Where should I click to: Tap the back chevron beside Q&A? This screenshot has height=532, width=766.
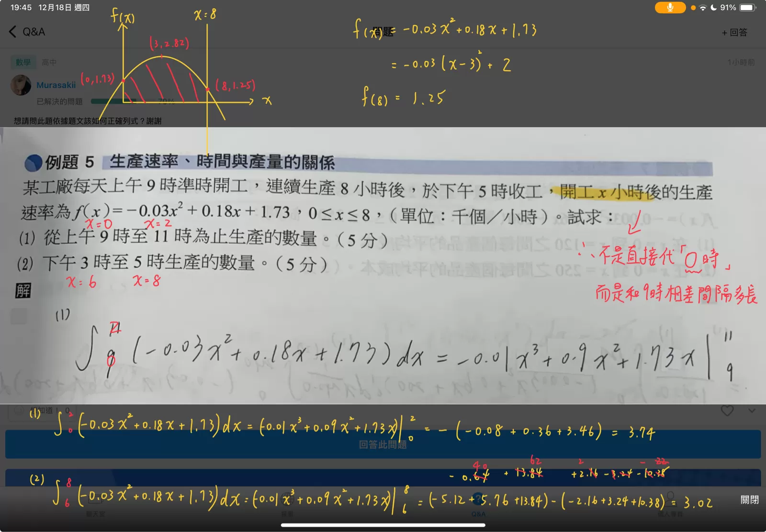tap(13, 32)
